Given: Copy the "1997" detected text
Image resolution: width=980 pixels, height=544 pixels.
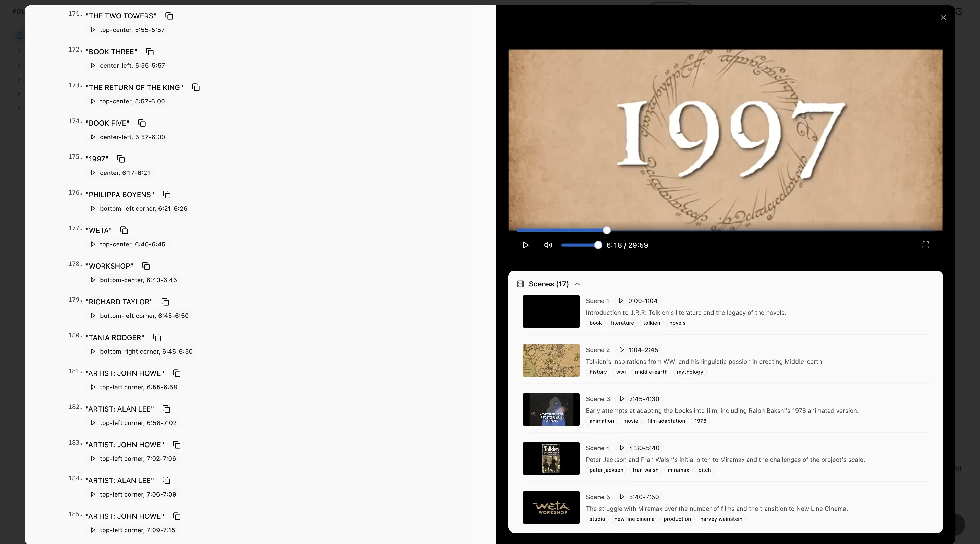Looking at the screenshot, I should (x=121, y=159).
